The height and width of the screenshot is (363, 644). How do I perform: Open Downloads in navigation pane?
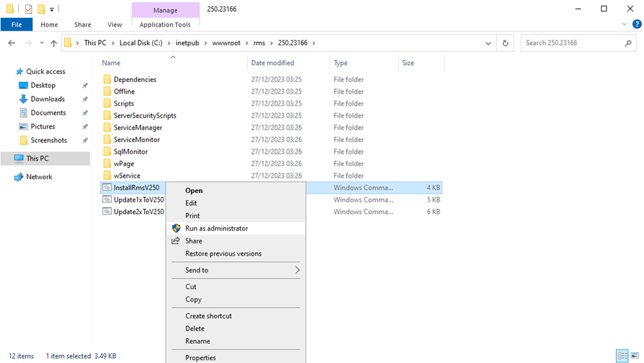click(48, 99)
